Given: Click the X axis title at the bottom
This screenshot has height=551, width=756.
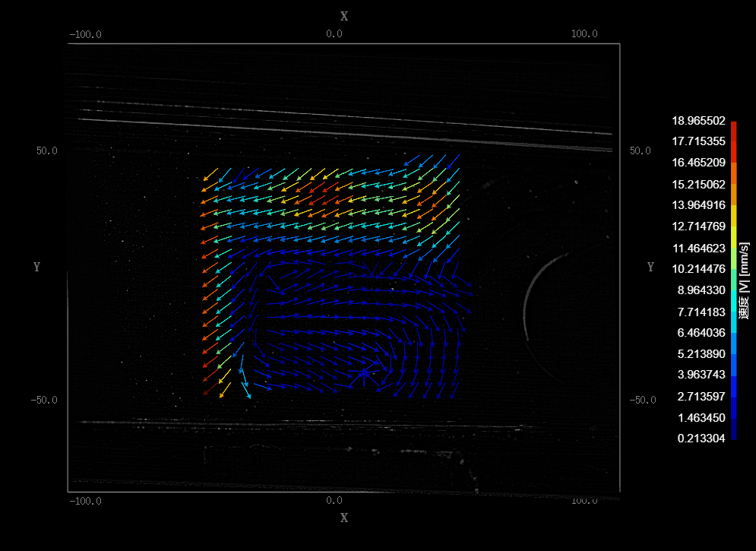Looking at the screenshot, I should [x=344, y=518].
